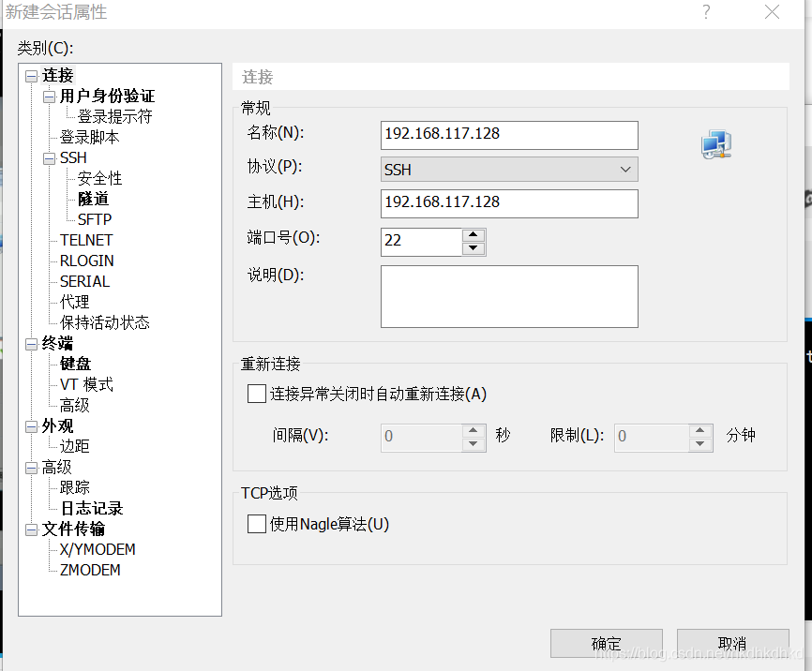Click the help question mark button
This screenshot has height=671, width=812.
706,11
